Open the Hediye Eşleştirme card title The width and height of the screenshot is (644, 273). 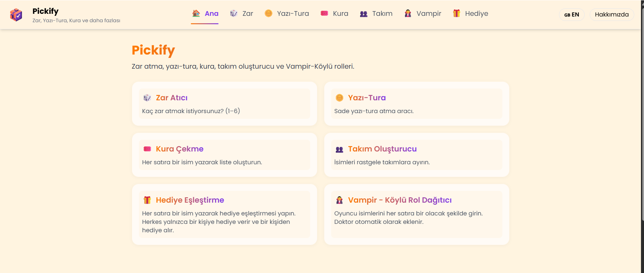pyautogui.click(x=190, y=200)
